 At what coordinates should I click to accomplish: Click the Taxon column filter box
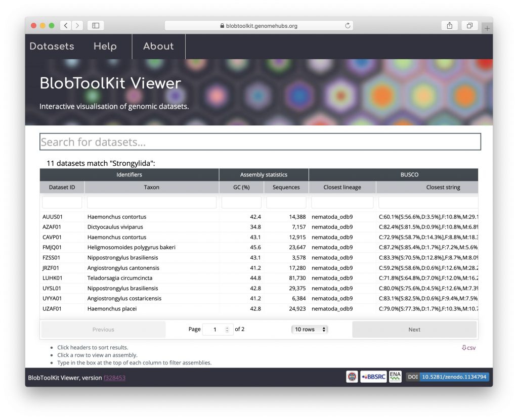pyautogui.click(x=152, y=203)
